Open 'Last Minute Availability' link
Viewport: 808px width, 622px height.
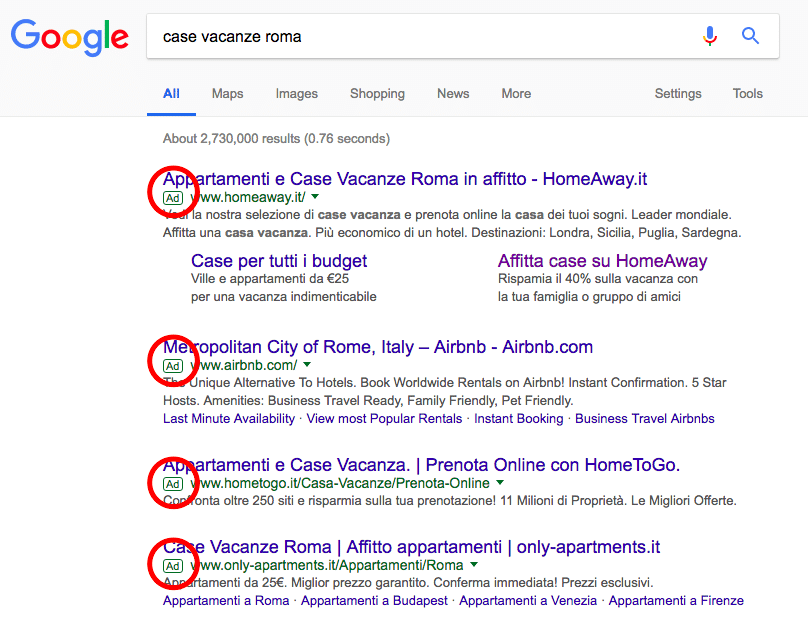pos(229,418)
